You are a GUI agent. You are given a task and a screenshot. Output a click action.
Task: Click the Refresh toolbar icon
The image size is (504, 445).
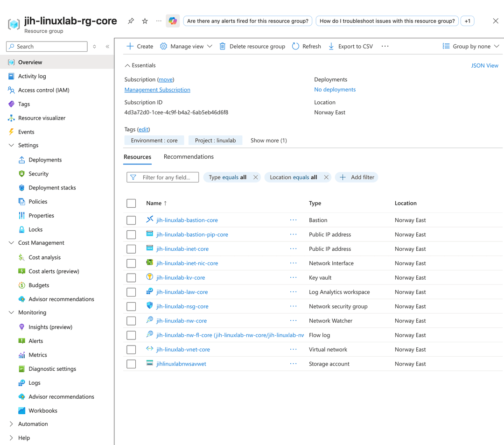pos(295,46)
